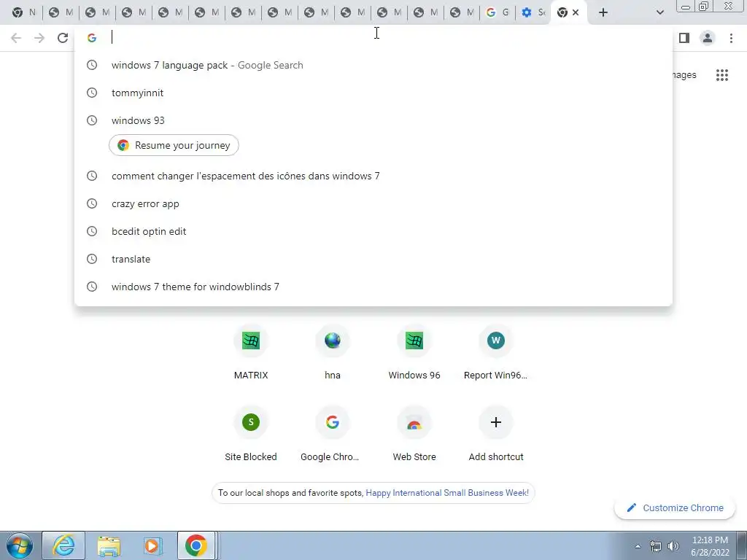Screen dimensions: 747x560
Task: Open Windows Explorer folder on taskbar
Action: tap(109, 545)
